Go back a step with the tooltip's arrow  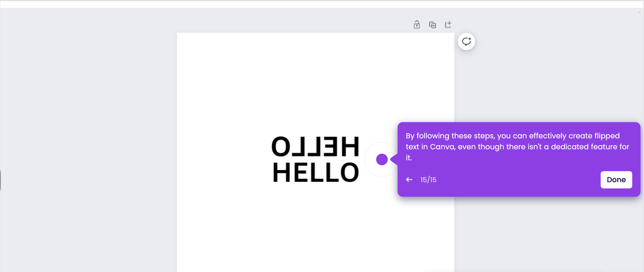pos(409,179)
